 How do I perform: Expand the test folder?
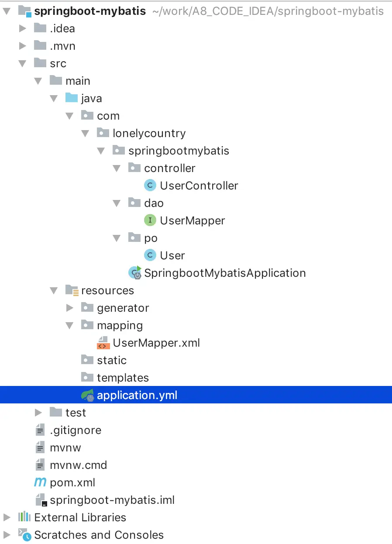click(x=38, y=413)
